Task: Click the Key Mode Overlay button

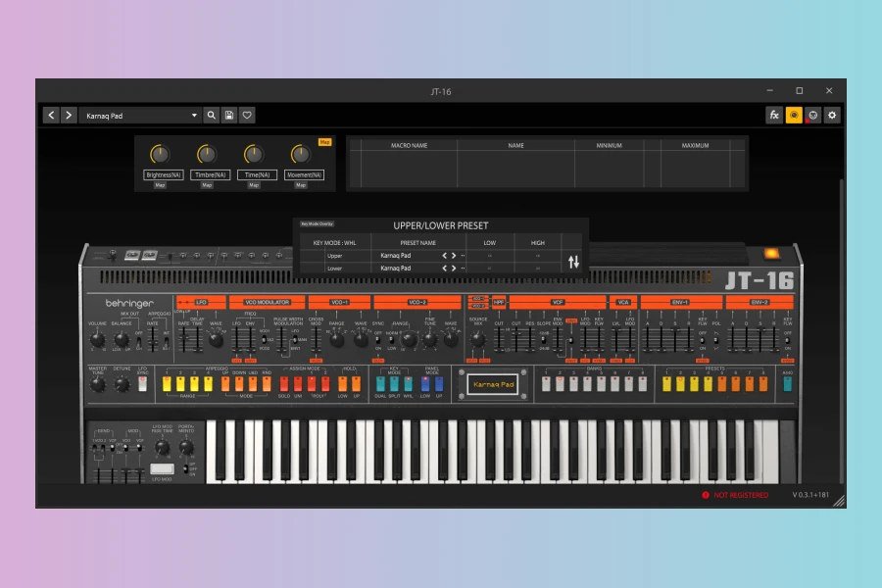Action: 317,224
